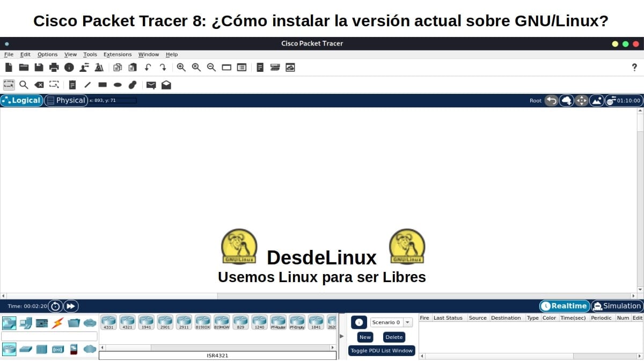Click the New scenario button
Screen dimensions: 644x362
[x=365, y=337]
